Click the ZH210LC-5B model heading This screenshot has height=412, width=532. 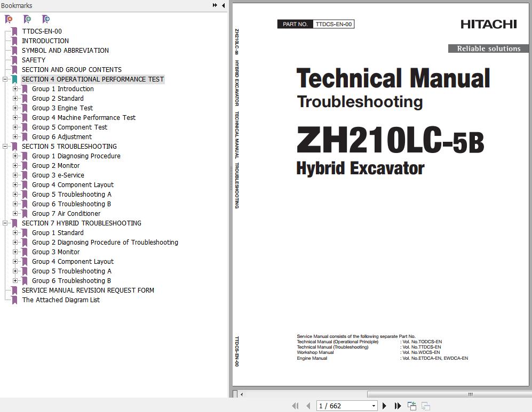point(390,140)
